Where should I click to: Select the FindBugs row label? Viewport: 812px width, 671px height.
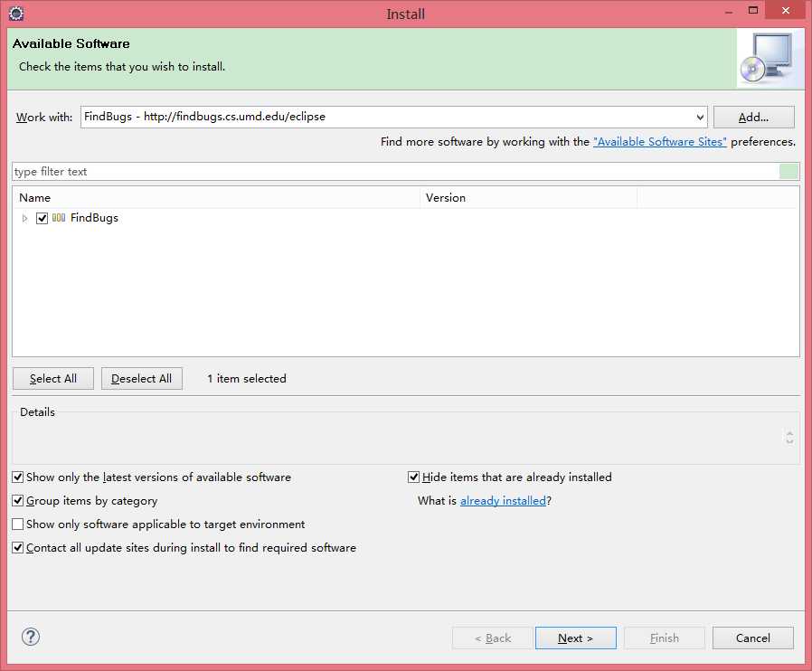point(94,218)
